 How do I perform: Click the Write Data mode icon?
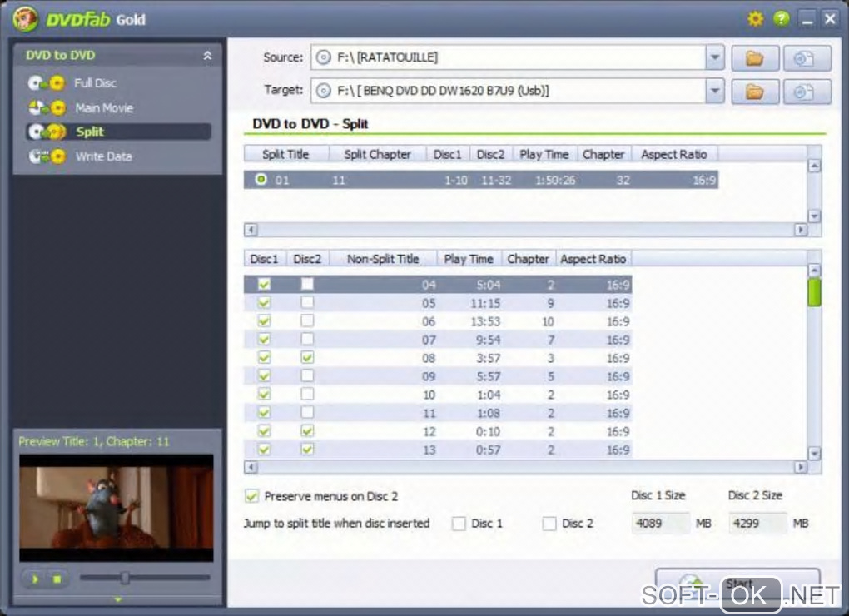coord(47,156)
